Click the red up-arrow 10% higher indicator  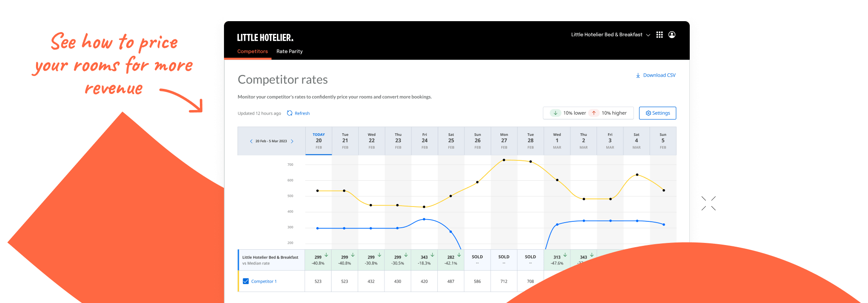(594, 113)
